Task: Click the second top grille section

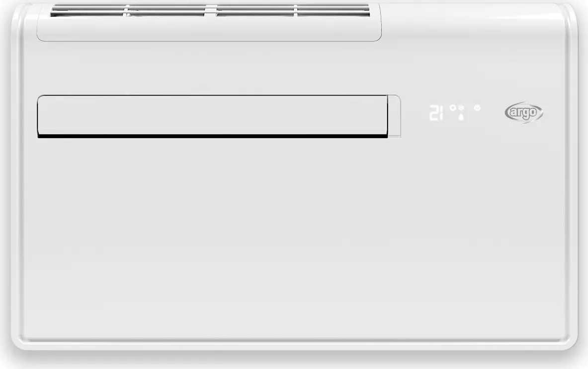Action: 167,10
